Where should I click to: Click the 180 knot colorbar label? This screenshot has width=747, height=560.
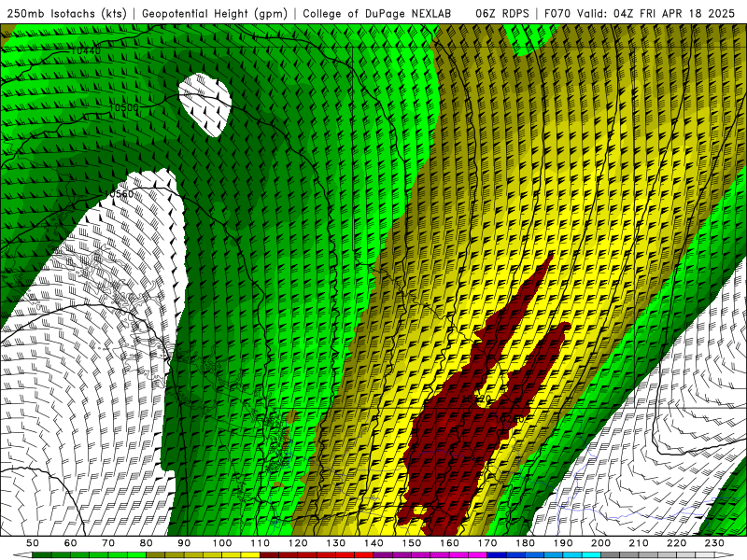[x=525, y=543]
